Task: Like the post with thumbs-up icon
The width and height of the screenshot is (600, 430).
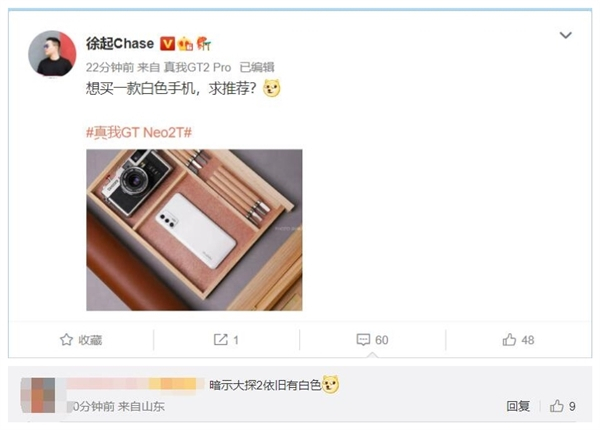Action: coord(509,340)
